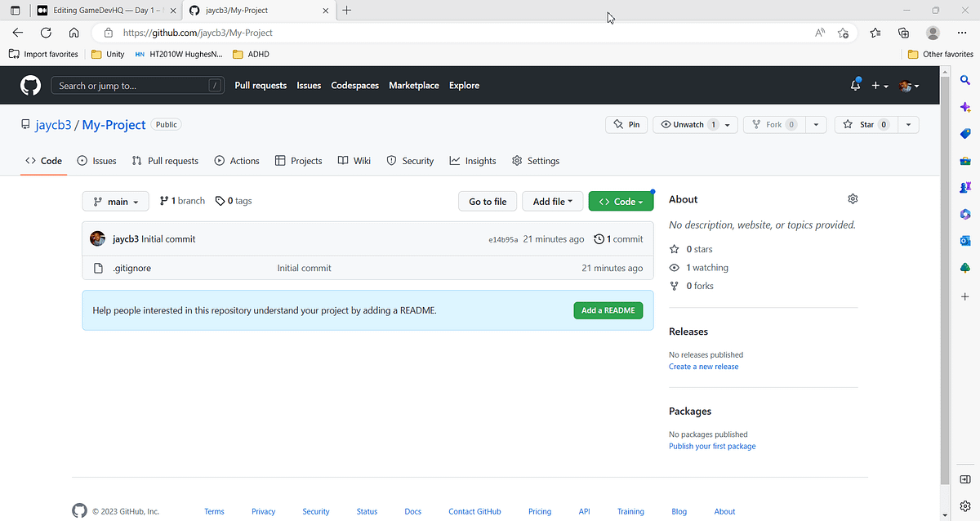View the Insights tab

[473, 161]
